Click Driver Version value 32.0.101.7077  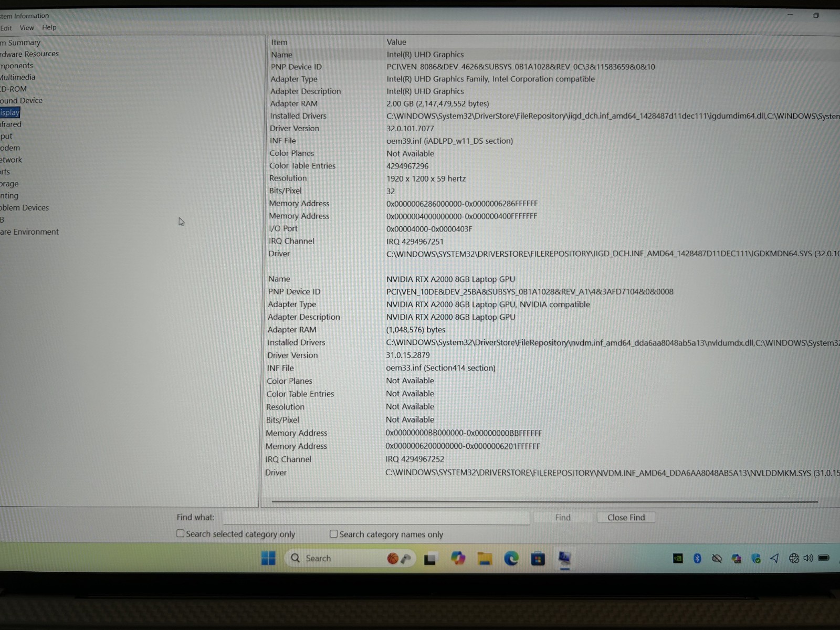click(410, 128)
